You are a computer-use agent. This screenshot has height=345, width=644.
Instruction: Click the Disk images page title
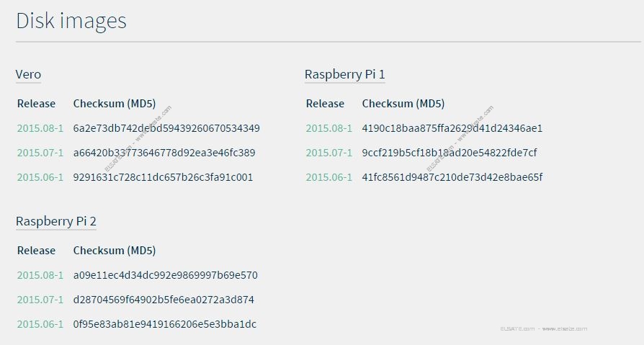point(71,21)
